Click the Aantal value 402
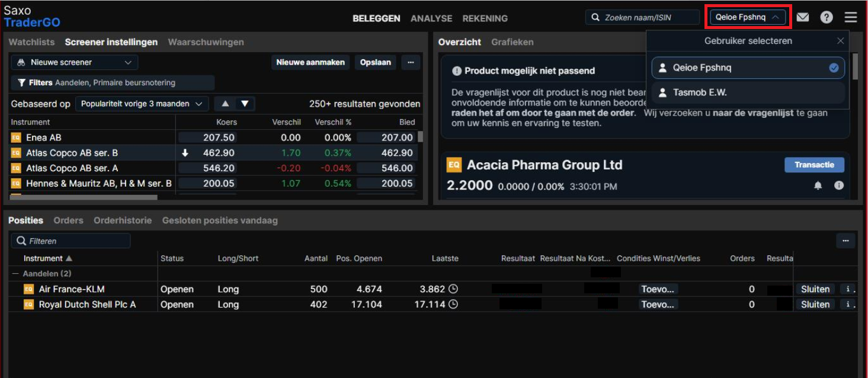868x378 pixels. pyautogui.click(x=319, y=305)
